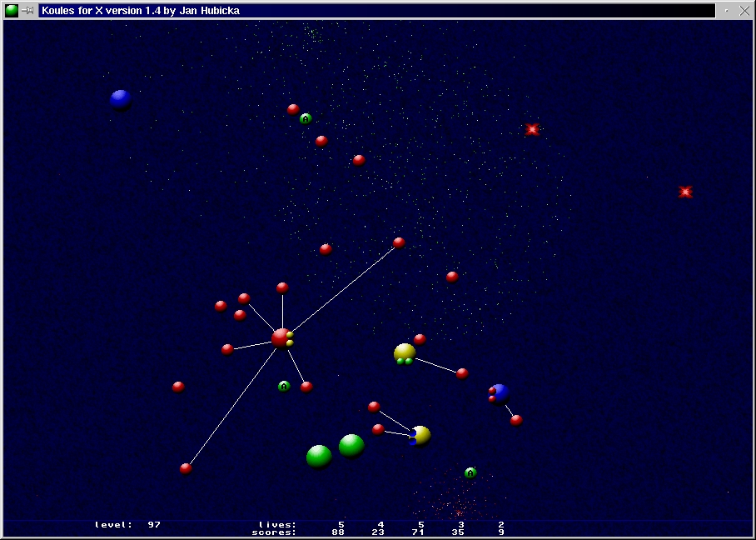Open the green window menu button
This screenshot has height=540, width=756.
click(12, 11)
